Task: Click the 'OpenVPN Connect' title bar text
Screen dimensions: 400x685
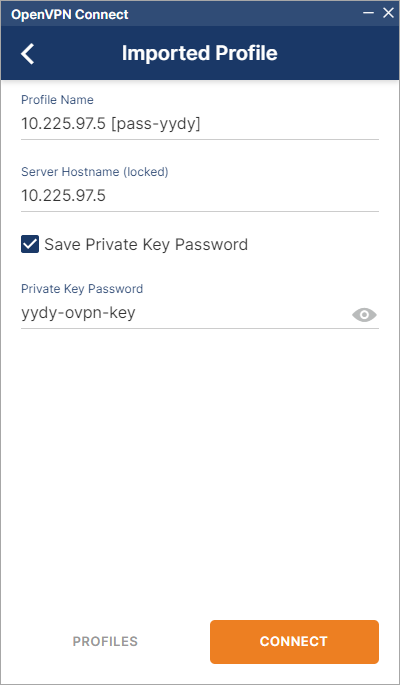Action: click(x=70, y=14)
